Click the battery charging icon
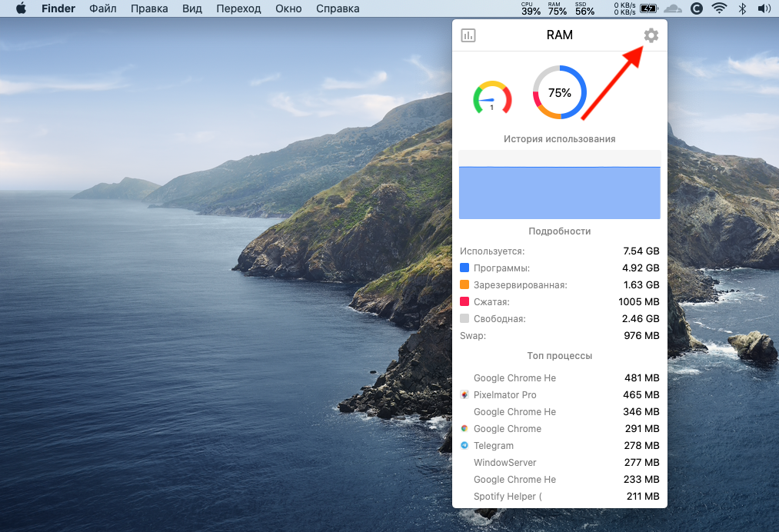 click(x=648, y=9)
